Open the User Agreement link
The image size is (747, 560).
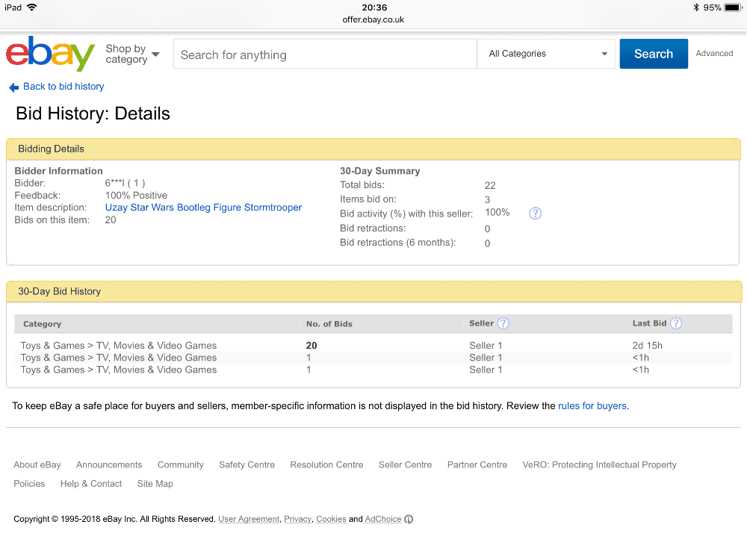pos(249,519)
